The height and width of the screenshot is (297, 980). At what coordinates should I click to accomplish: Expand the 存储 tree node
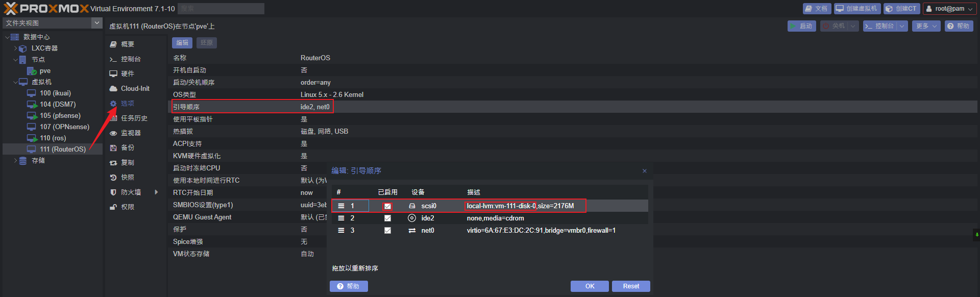(15, 160)
